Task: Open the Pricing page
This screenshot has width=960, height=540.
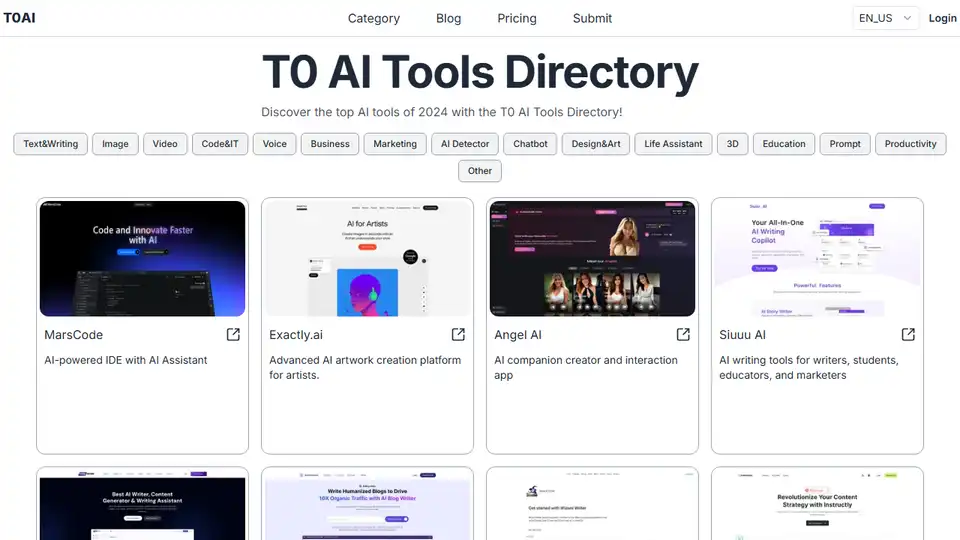Action: click(x=517, y=18)
